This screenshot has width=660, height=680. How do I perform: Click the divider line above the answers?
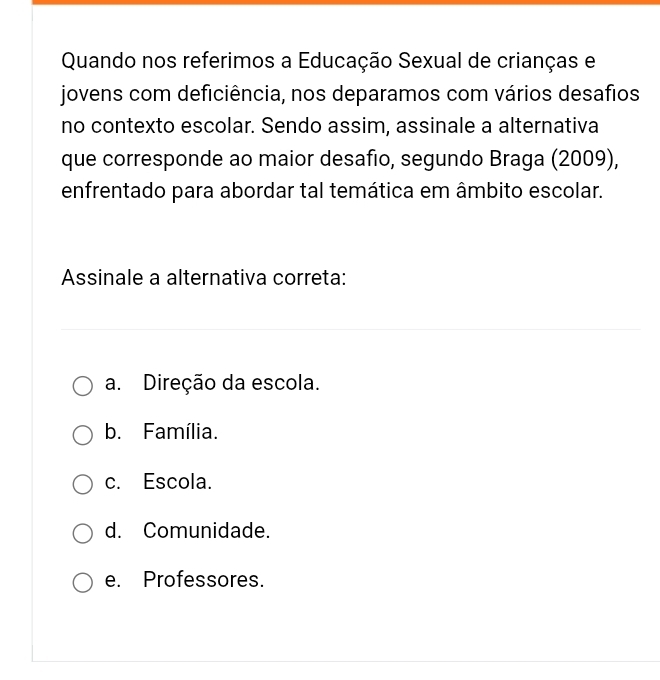(350, 329)
